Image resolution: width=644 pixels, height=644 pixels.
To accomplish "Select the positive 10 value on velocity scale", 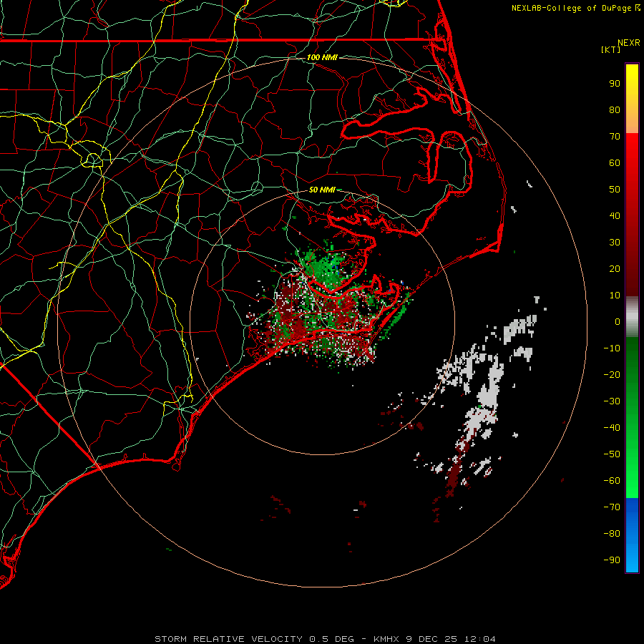I will pos(615,296).
